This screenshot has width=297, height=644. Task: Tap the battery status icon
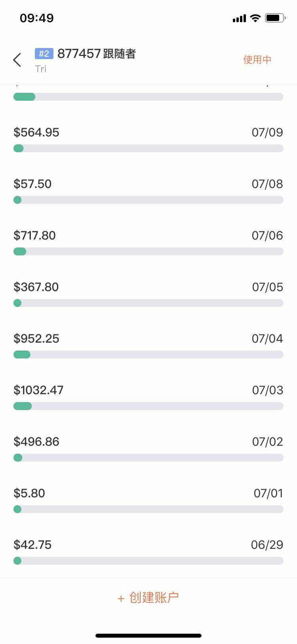tap(275, 18)
